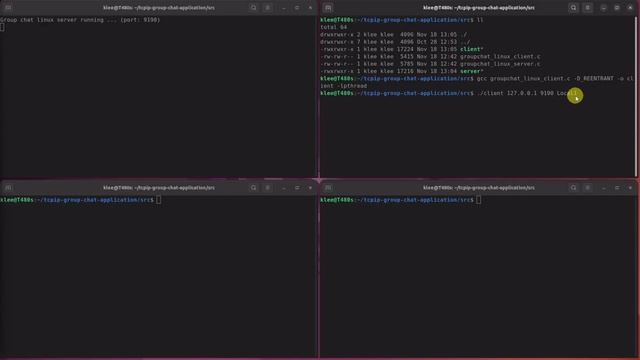
Task: Click the prompt in the bottom-right terminal
Action: 397,200
